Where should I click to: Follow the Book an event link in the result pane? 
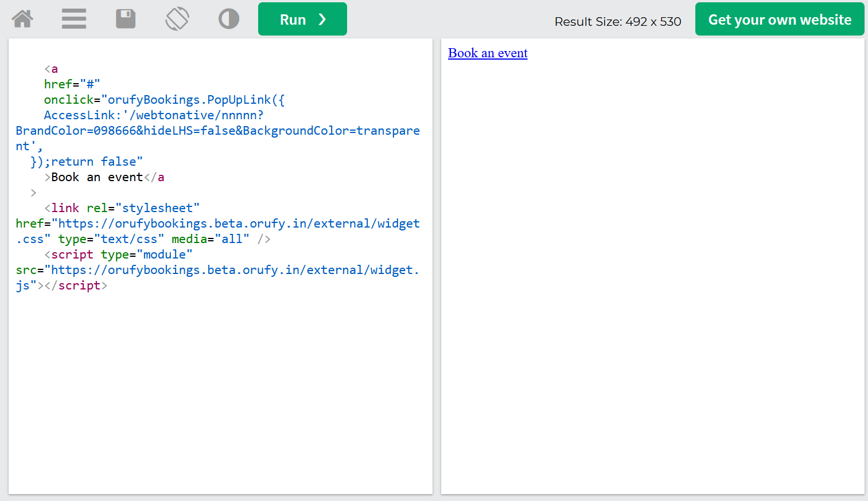click(x=488, y=53)
